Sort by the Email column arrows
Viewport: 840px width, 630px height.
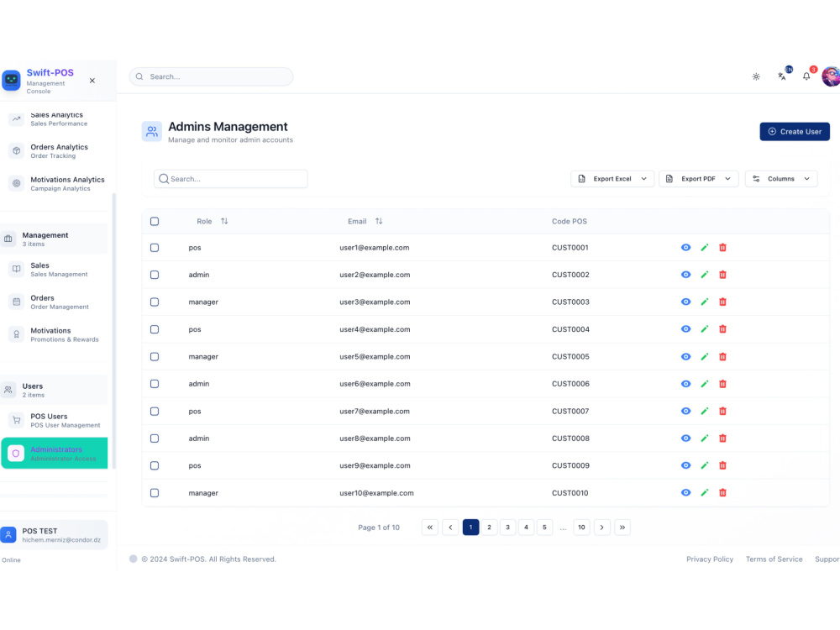click(379, 221)
